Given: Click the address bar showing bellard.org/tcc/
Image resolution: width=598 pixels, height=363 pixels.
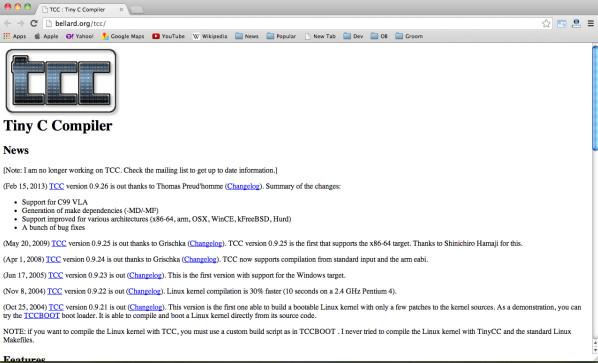Looking at the screenshot, I should tap(294, 24).
